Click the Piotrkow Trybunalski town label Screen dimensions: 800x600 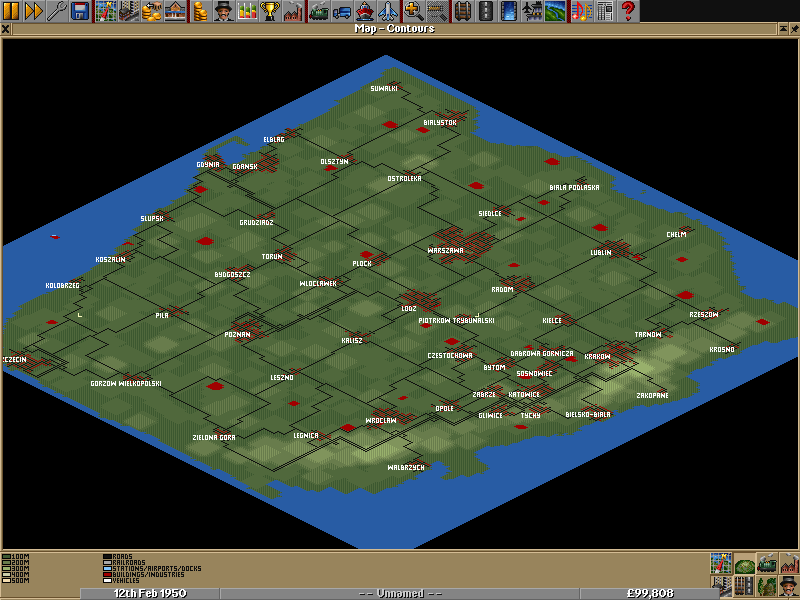[x=456, y=321]
